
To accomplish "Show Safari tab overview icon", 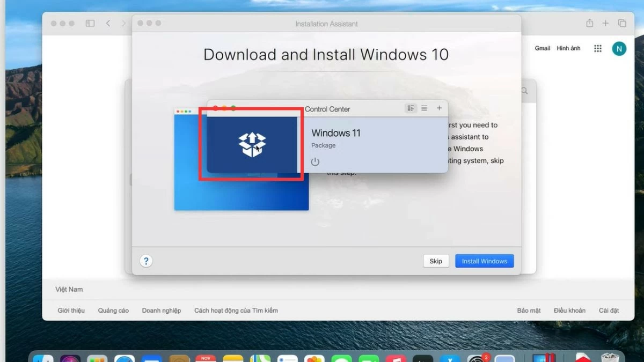I will click(x=622, y=24).
